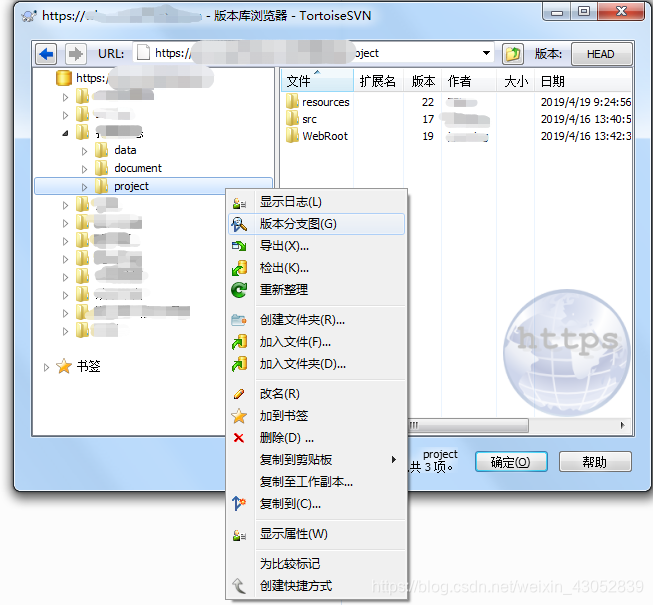The image size is (653, 605).
Task: Click the date 2019/4/19 9:24:56
Action: 586,102
